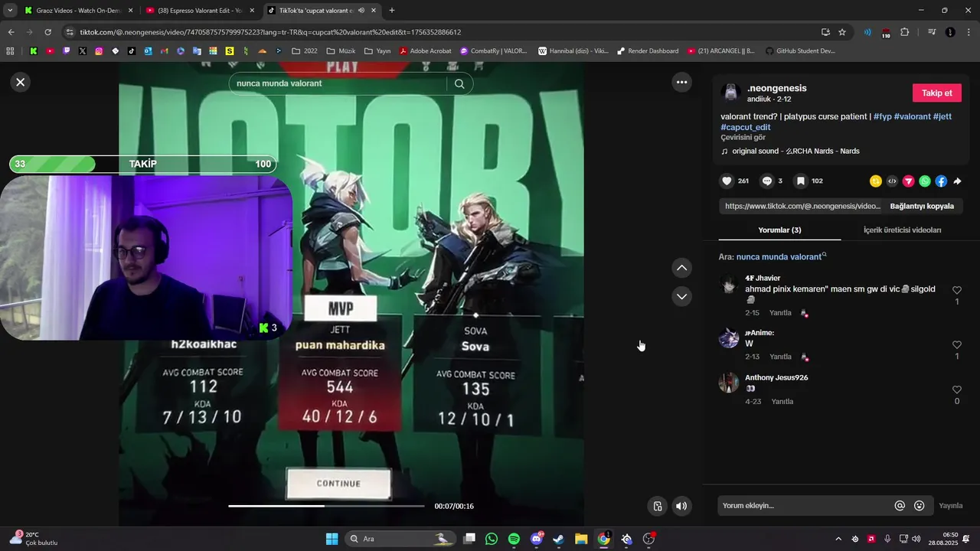The image size is (980, 551).
Task: Open the #jett hashtag
Action: click(942, 116)
